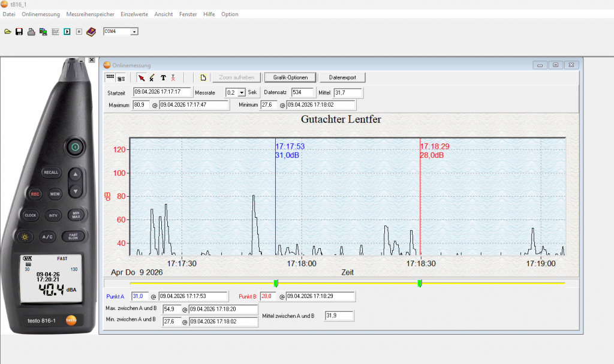This screenshot has width=614, height=364.
Task: Open the Help book icon
Action: click(x=91, y=32)
